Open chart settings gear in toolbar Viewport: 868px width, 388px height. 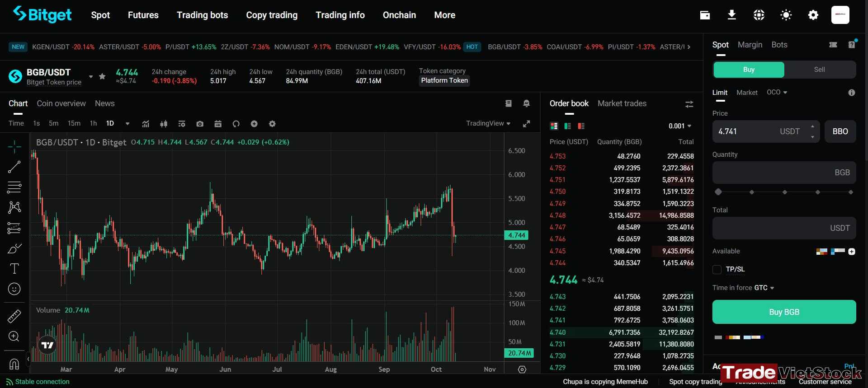click(x=272, y=124)
